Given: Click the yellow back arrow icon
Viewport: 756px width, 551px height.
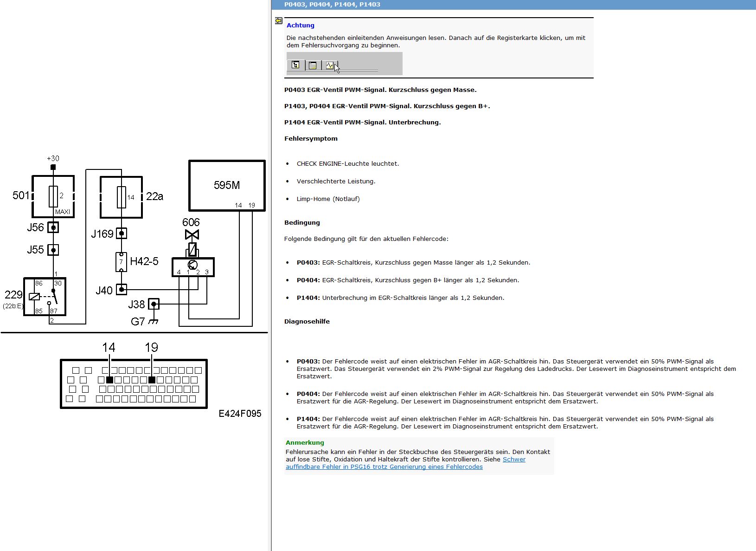Looking at the screenshot, I should [x=279, y=21].
